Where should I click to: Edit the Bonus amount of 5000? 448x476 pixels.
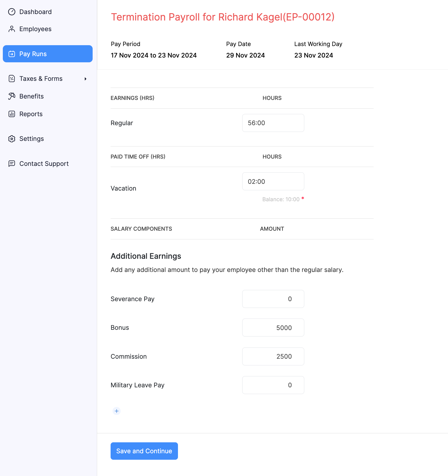[x=273, y=327]
